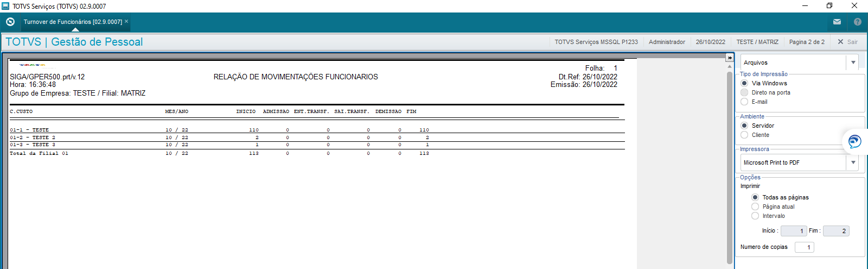Select Via Windows print type
Screen dimensions: 868x269
[744, 83]
